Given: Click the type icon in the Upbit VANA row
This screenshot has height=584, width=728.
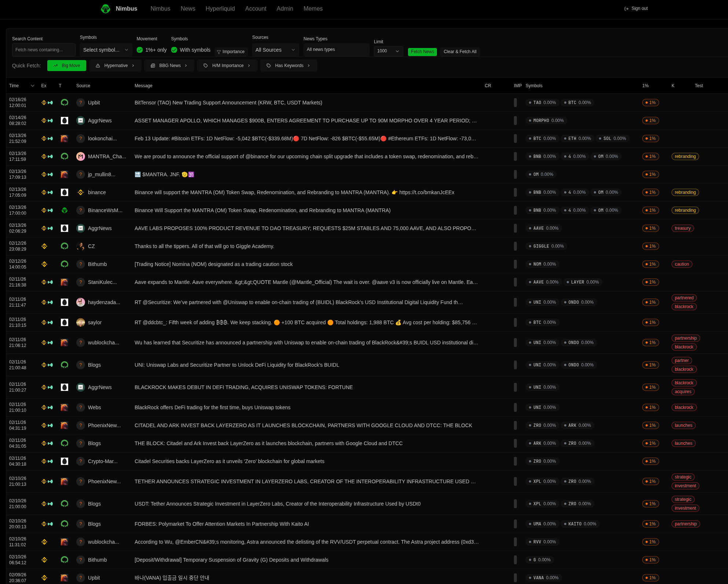Looking at the screenshot, I should point(65,578).
